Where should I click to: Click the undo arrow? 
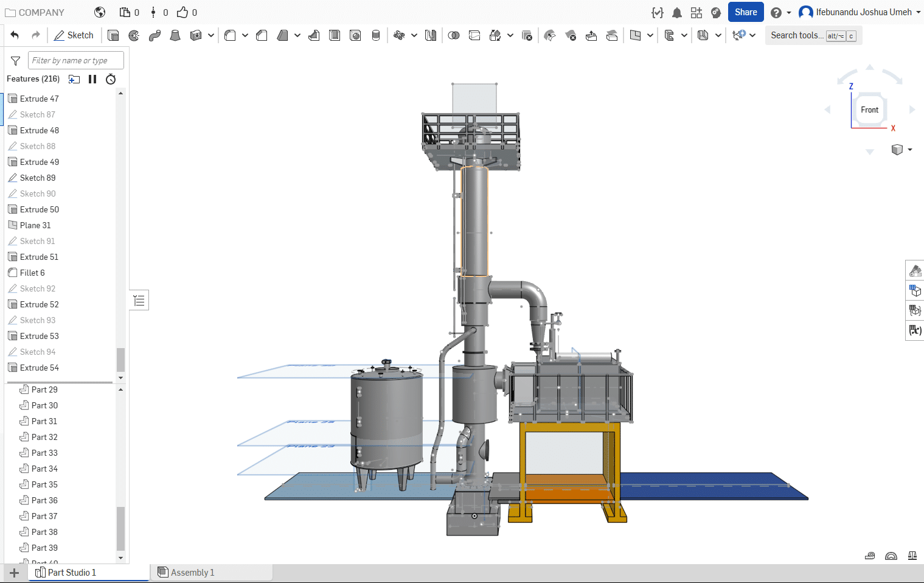tap(15, 35)
